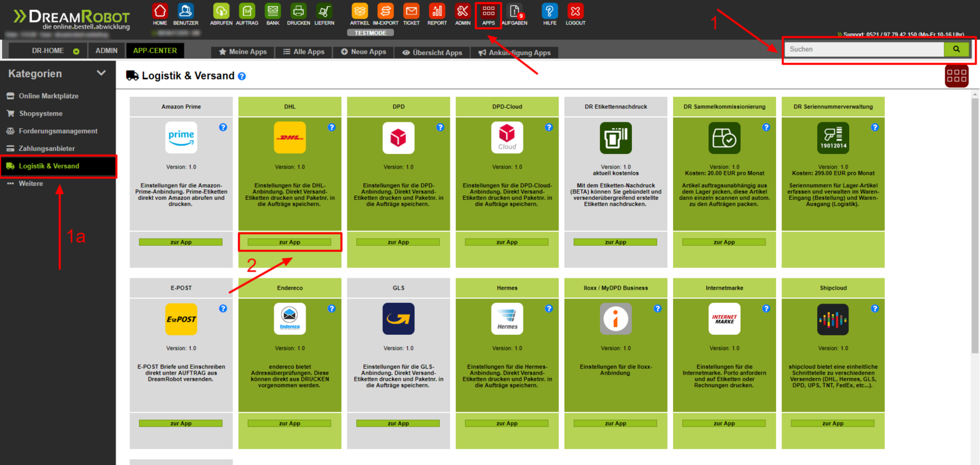
Task: Click the Endereco app logo
Action: tap(290, 319)
